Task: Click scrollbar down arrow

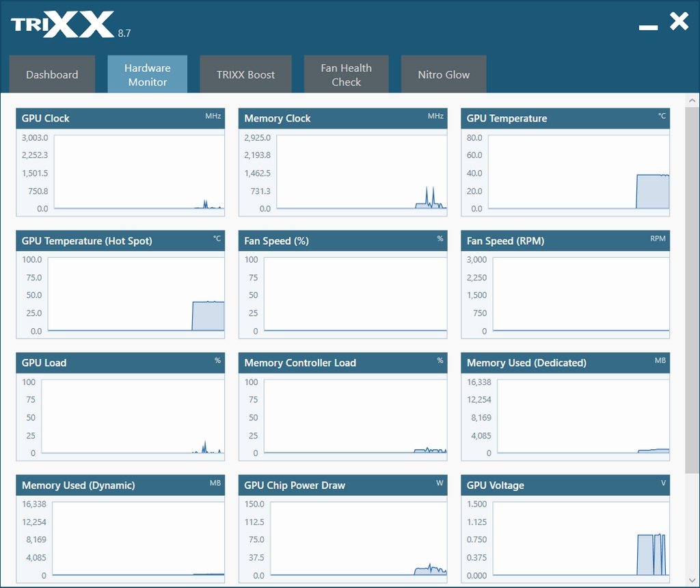Action: coord(692,580)
